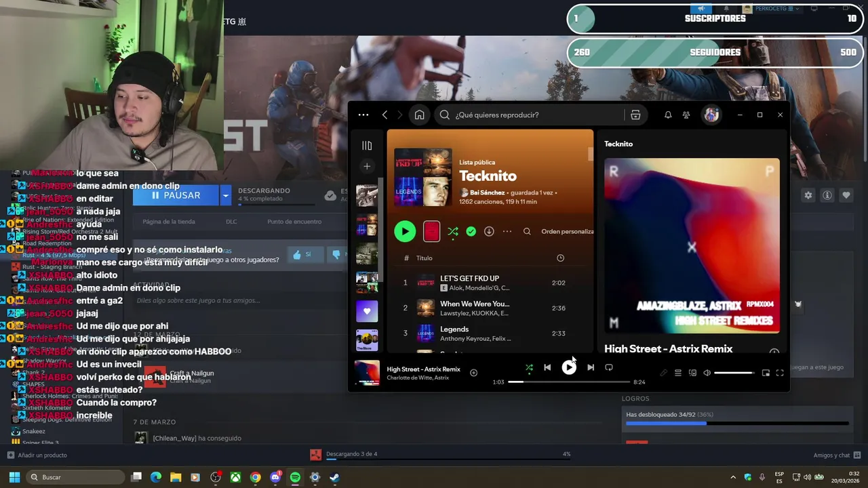Screen dimensions: 868x488
Task: Download the Tecknito playlist
Action: [489, 231]
